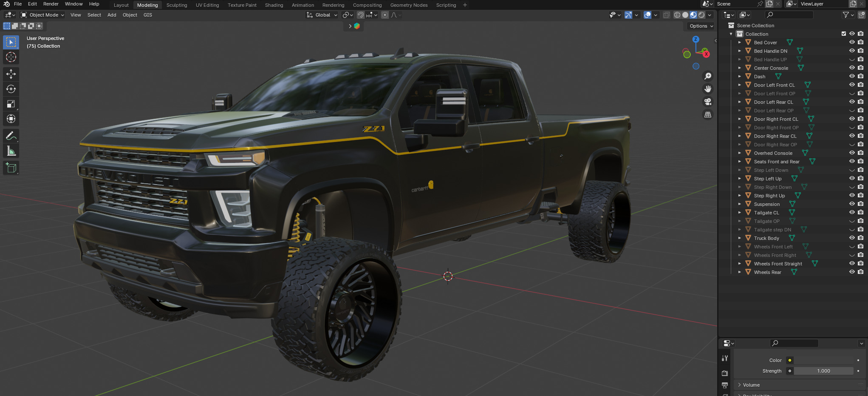This screenshot has width=868, height=396.
Task: Toggle X-ray mode icon
Action: tap(666, 15)
